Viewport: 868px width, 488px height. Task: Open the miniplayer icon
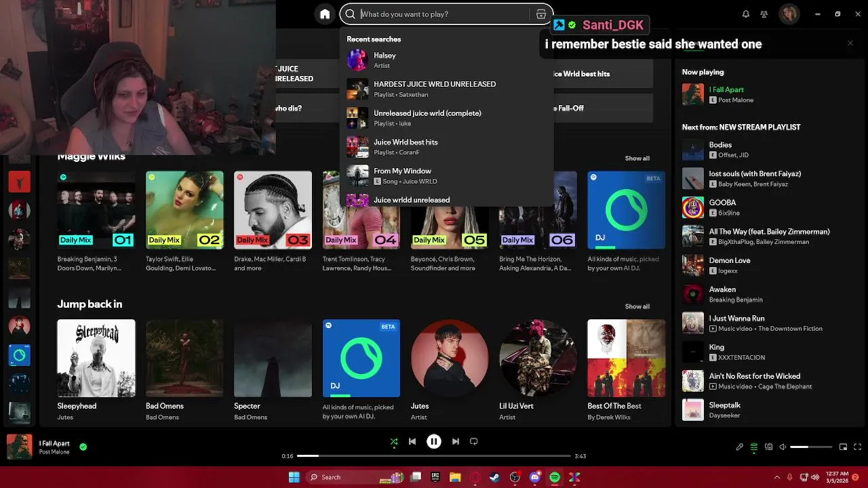pyautogui.click(x=844, y=447)
